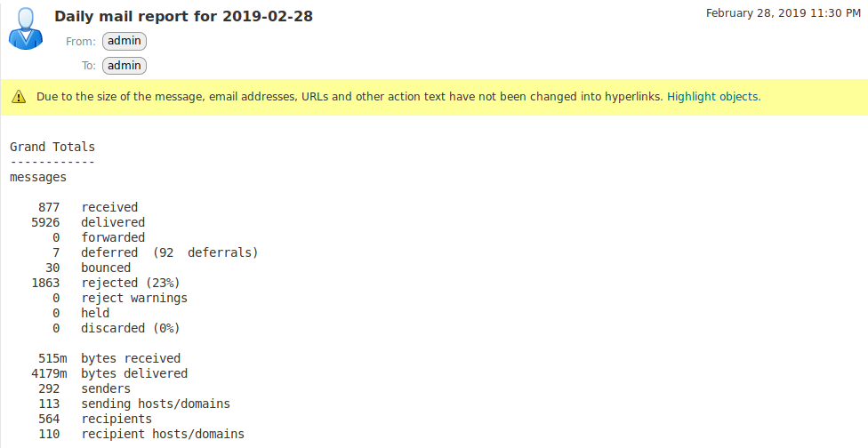Click the yellow warning triangle icon

tap(20, 97)
